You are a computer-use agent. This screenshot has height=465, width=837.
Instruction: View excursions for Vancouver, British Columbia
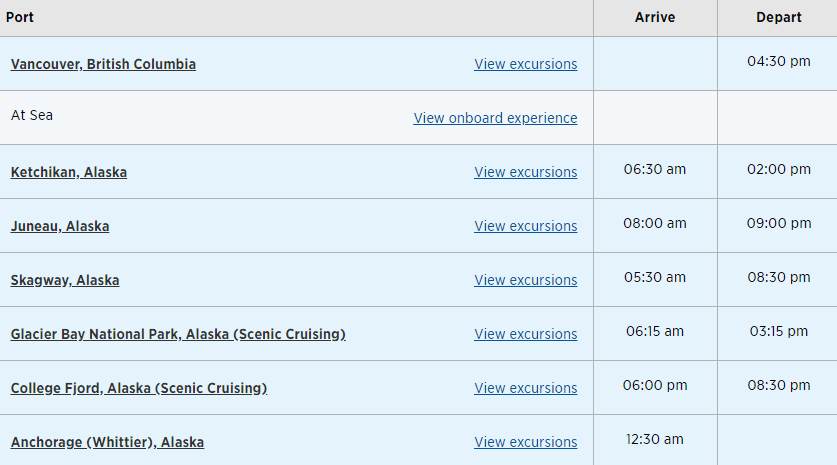click(x=526, y=64)
